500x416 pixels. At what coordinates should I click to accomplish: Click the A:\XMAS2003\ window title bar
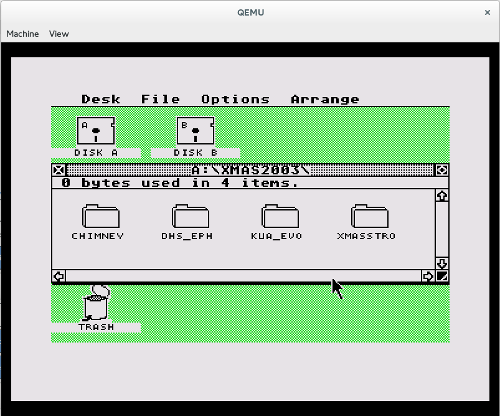250,170
